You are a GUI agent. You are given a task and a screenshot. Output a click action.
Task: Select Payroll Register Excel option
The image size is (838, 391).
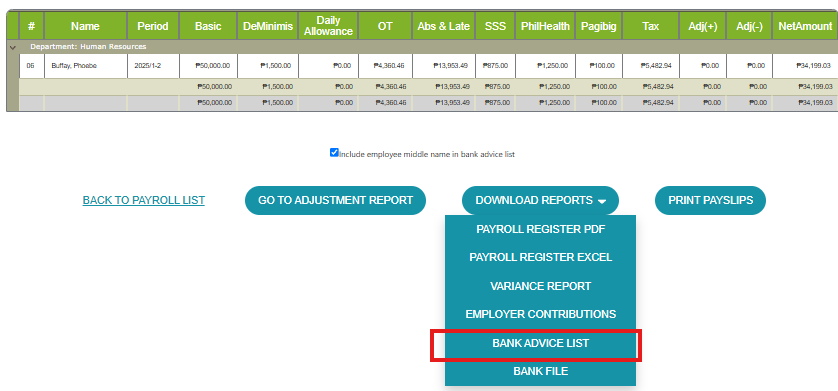tap(541, 257)
